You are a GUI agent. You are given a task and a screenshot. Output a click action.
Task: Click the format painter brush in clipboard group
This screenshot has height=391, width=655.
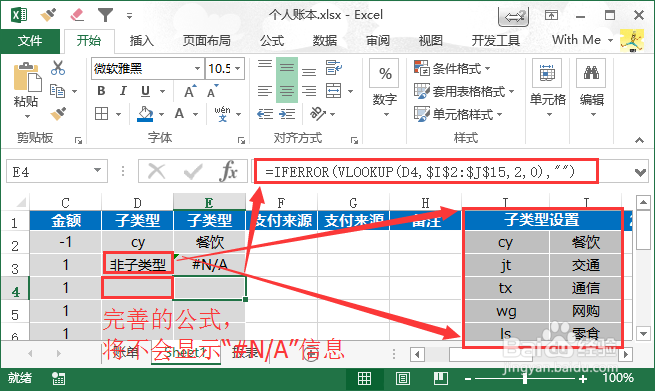(x=58, y=113)
